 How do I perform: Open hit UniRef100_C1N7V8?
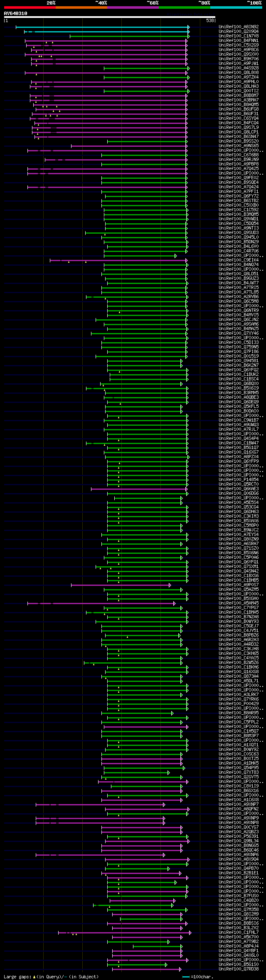pyautogui.click(x=239, y=36)
